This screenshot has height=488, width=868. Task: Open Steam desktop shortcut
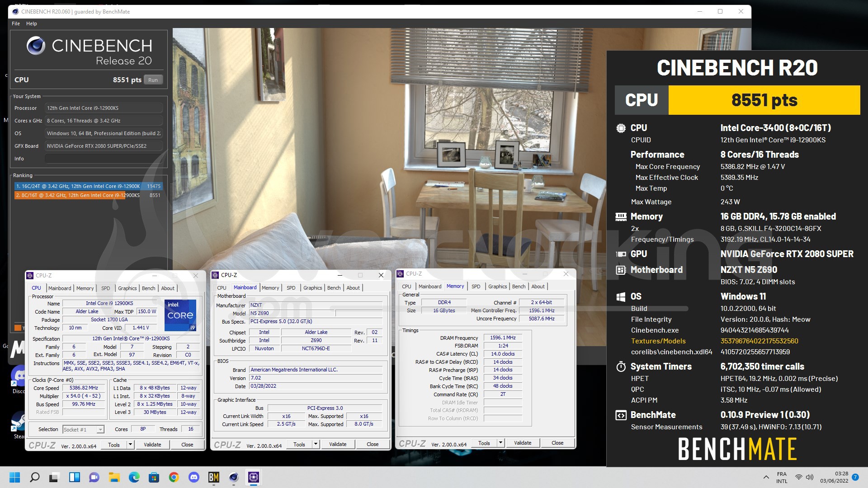(x=19, y=425)
